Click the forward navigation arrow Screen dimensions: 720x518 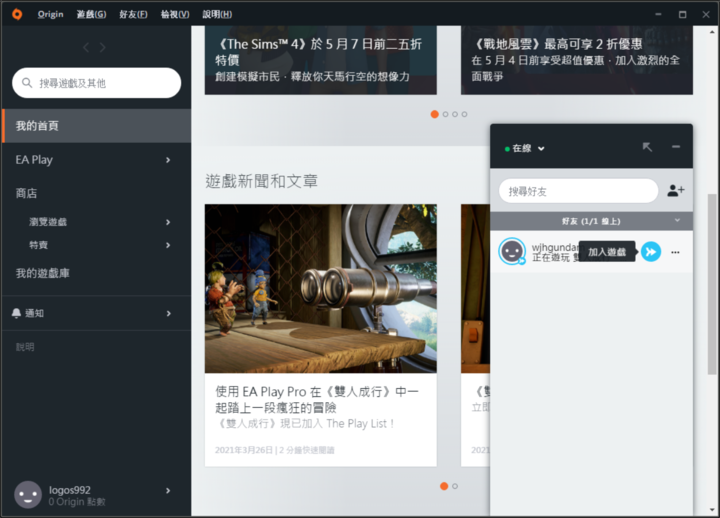point(102,47)
